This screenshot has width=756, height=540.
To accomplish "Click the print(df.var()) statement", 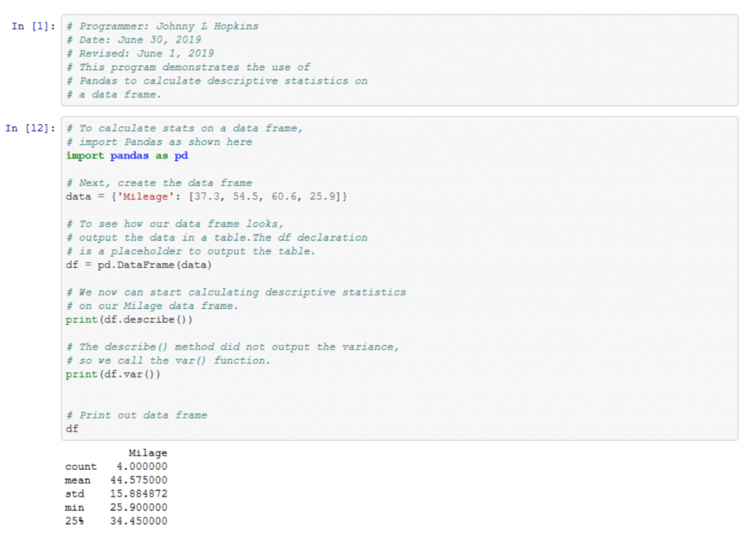I will click(x=113, y=374).
